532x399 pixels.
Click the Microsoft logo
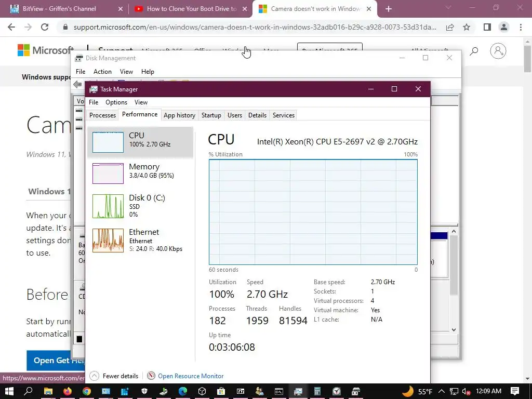[46, 50]
